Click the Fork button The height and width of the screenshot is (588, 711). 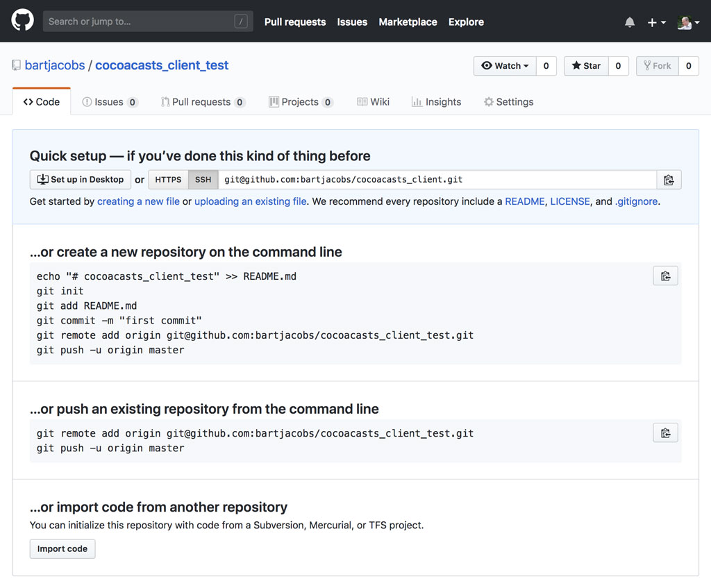(x=657, y=66)
